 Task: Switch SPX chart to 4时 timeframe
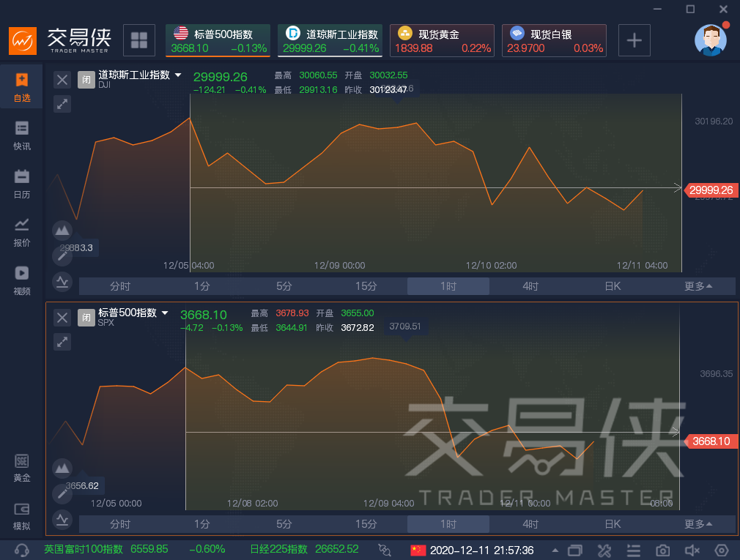530,524
